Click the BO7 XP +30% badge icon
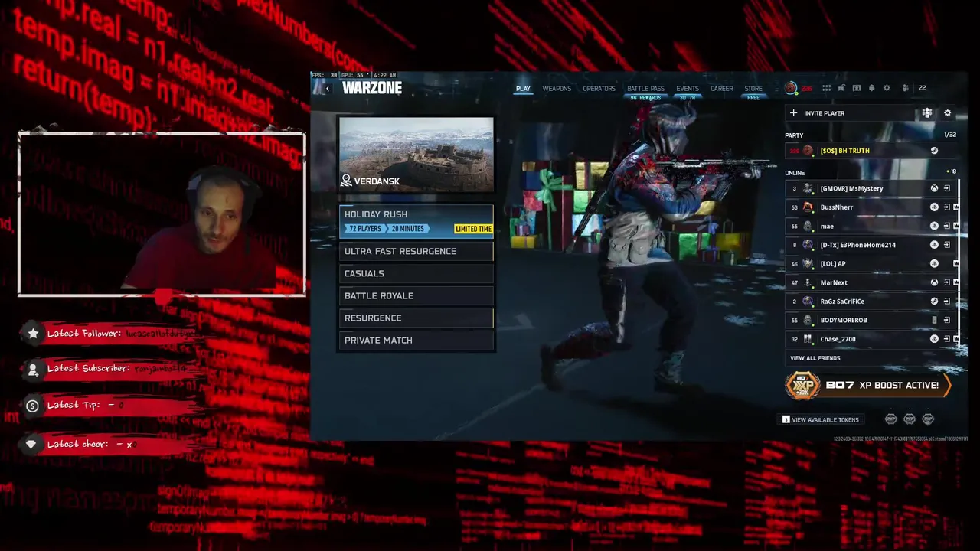This screenshot has height=551, width=980. 803,386
